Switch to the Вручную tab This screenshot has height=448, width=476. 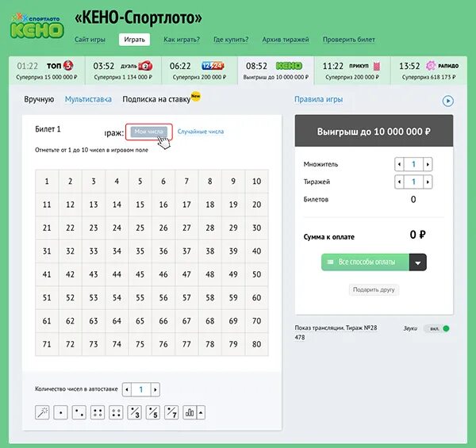click(39, 99)
